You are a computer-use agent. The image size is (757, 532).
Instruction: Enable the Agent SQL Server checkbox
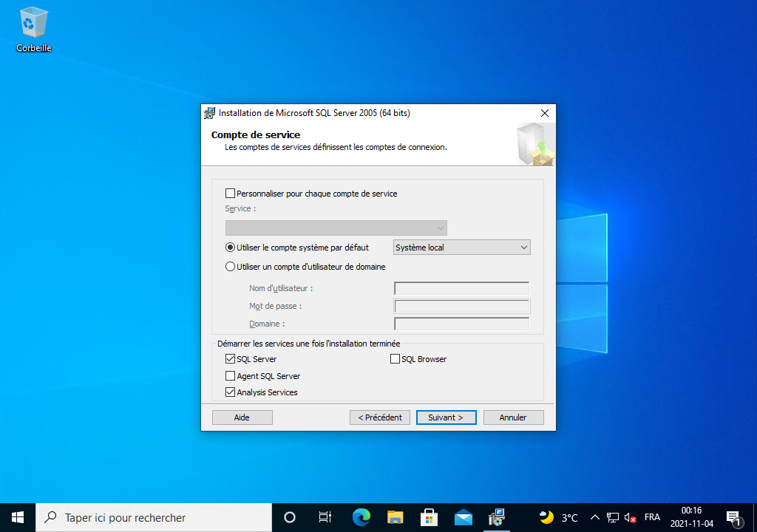coord(231,376)
